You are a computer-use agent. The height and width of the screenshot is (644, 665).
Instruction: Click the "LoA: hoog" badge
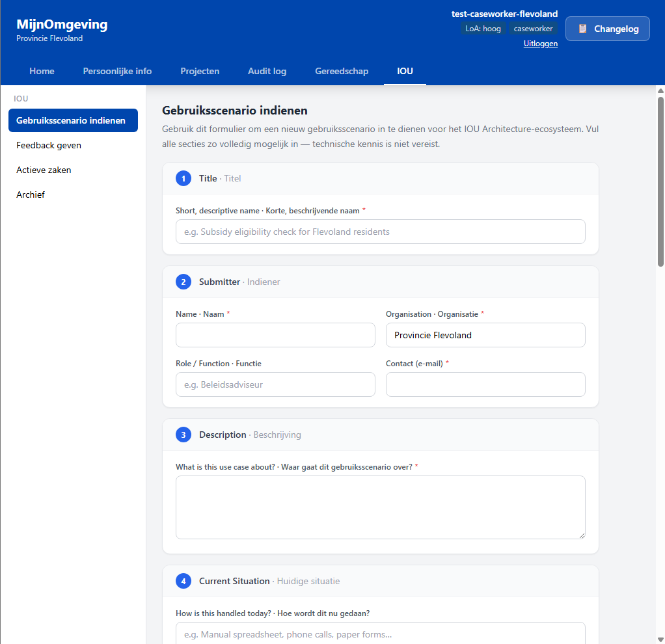click(x=483, y=29)
